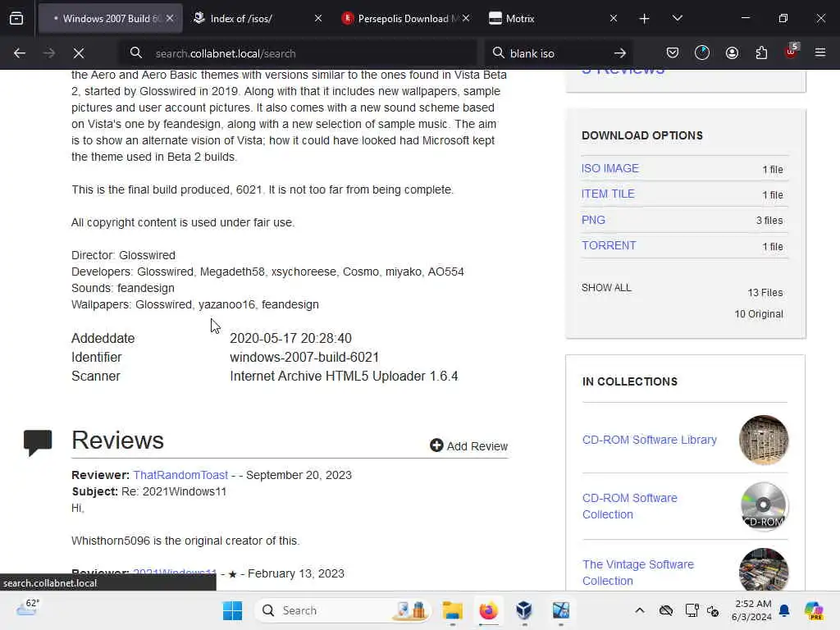
Task: Expand the system tray hidden icons chevron
Action: point(640,610)
